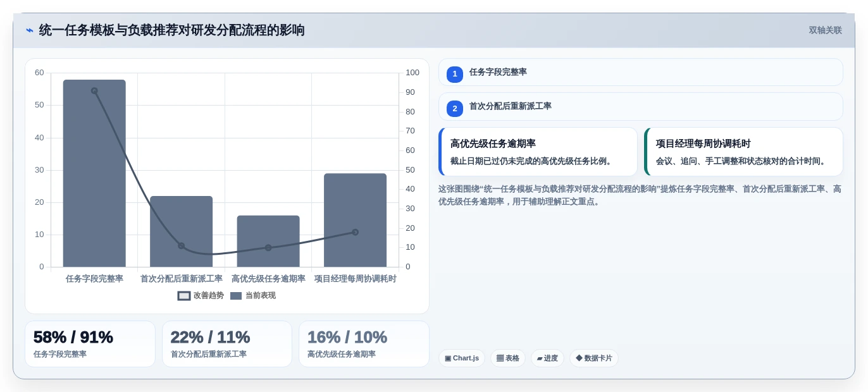The width and height of the screenshot is (868, 392).
Task: Click text 截止日期已过仍未完成的高优先级任务比例
Action: pos(533,161)
